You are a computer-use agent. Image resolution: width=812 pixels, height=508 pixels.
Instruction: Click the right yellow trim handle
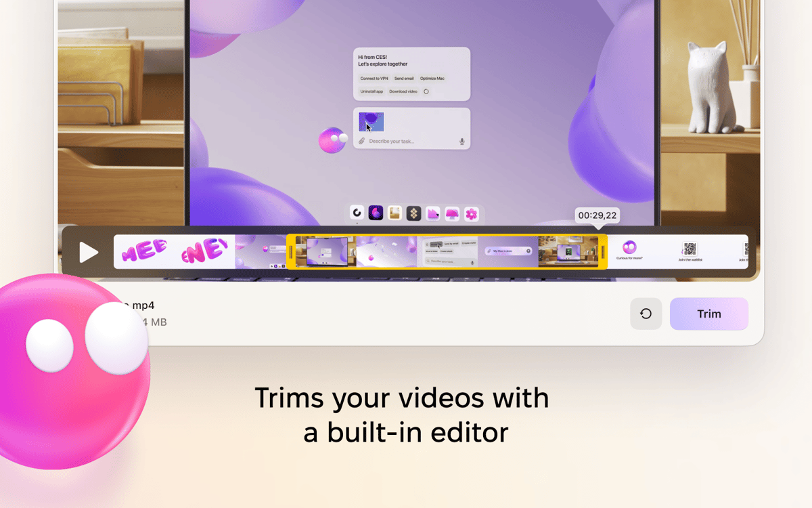pos(603,252)
